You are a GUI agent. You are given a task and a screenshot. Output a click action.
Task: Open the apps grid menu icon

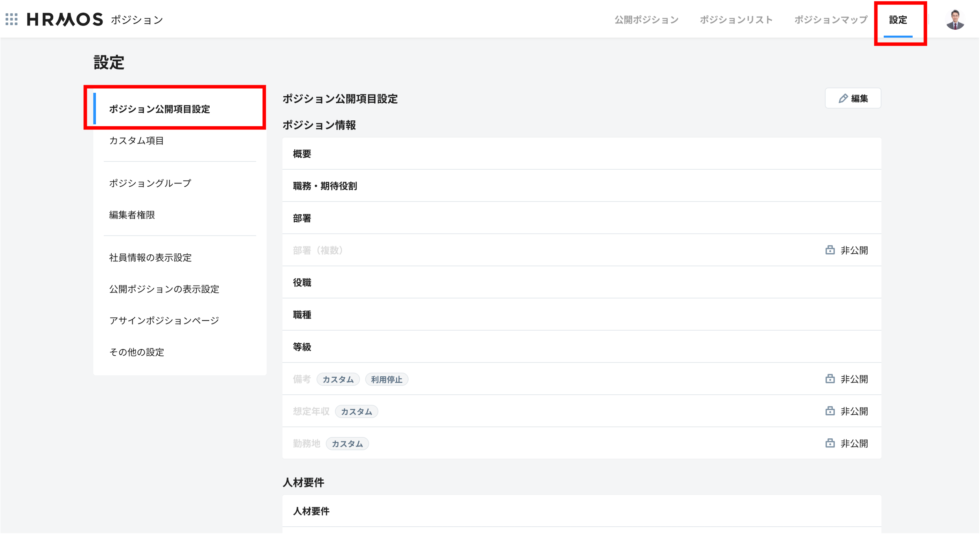(x=12, y=20)
